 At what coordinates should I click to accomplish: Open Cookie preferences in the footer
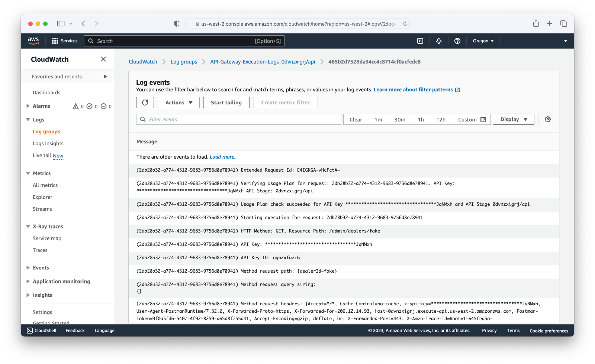pyautogui.click(x=549, y=331)
